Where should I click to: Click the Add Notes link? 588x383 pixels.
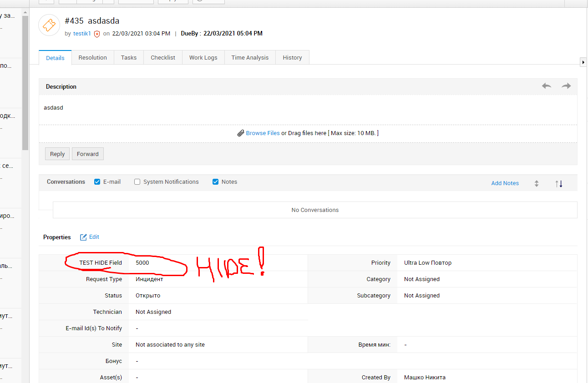tap(505, 183)
